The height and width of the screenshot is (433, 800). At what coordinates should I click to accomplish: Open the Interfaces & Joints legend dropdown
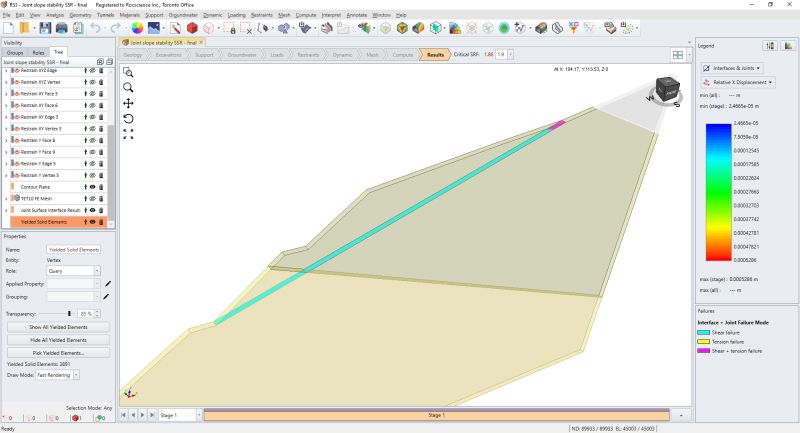click(732, 68)
